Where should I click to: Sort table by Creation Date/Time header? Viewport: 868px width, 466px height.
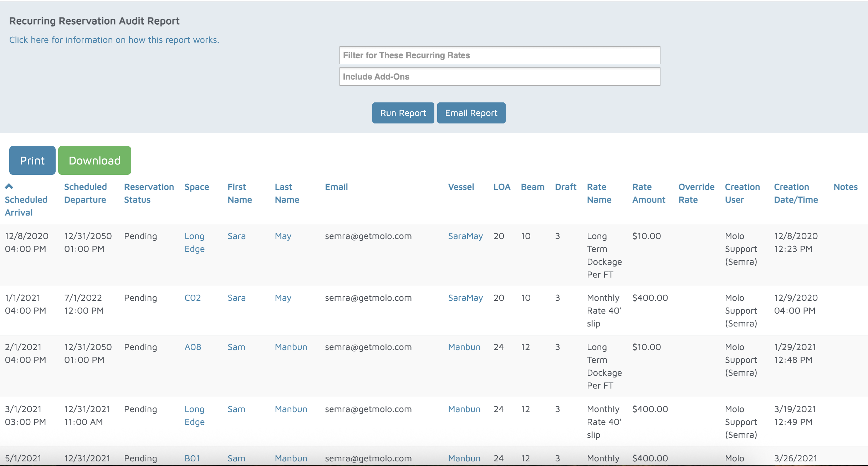coord(796,193)
